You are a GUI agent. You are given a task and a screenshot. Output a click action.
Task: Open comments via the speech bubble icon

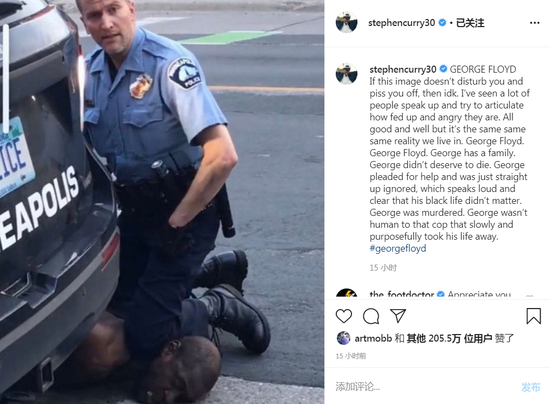pos(371,316)
